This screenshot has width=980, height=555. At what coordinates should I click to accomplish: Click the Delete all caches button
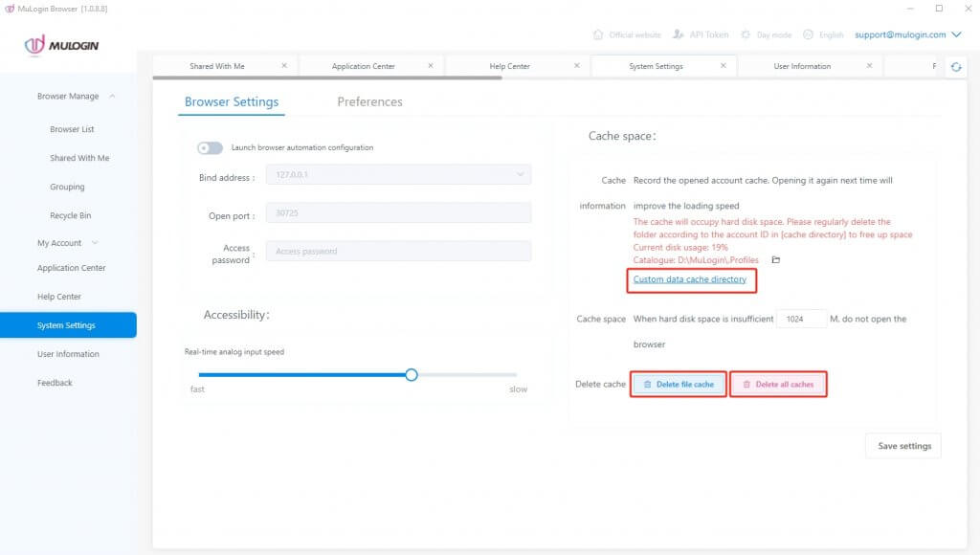point(778,384)
